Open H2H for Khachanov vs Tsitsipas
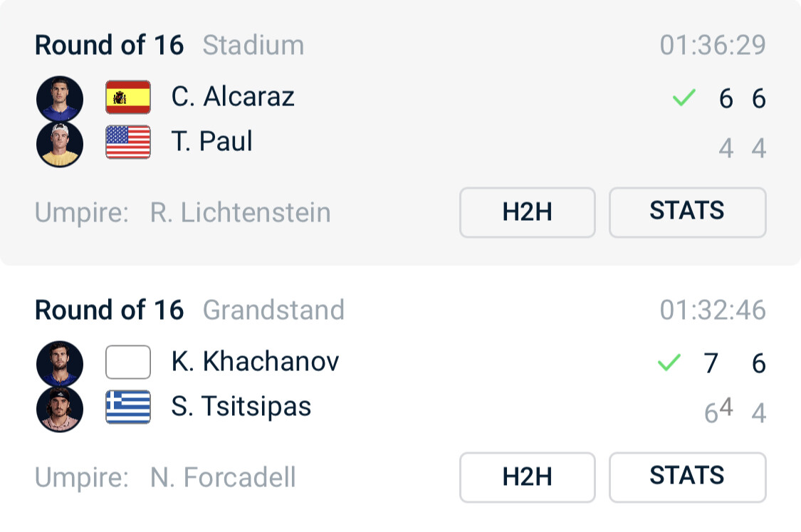Viewport: 801px width, 532px height. (x=527, y=477)
